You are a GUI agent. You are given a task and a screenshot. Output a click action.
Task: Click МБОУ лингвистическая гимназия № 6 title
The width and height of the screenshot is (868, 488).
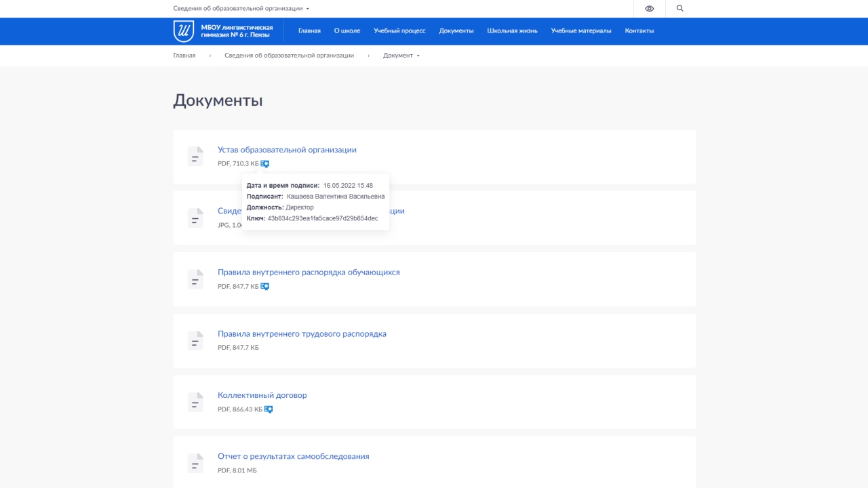click(x=237, y=31)
